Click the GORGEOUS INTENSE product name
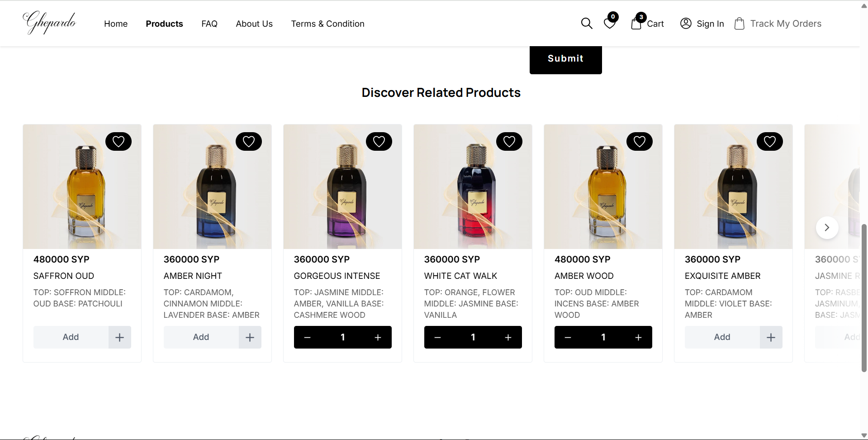The image size is (868, 440). click(337, 276)
